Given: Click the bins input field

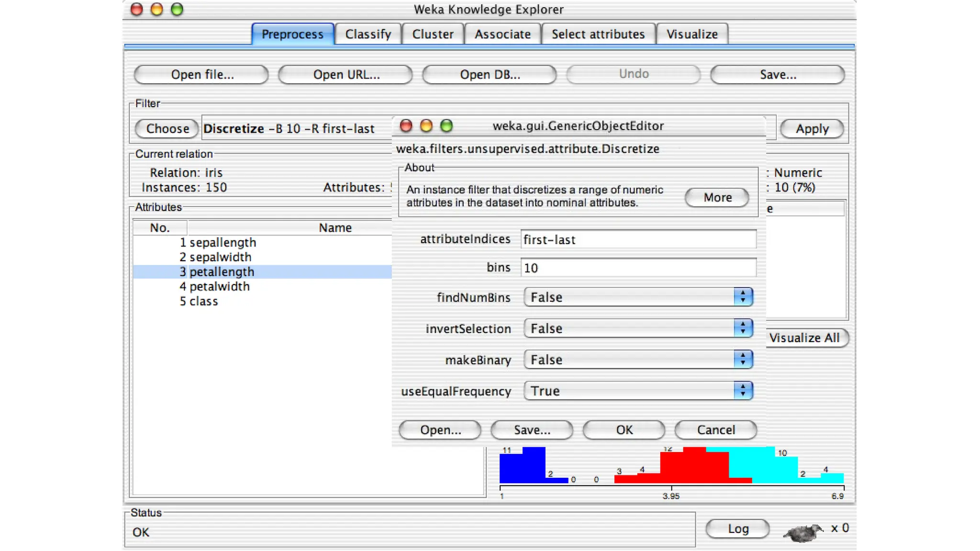Looking at the screenshot, I should pos(638,267).
